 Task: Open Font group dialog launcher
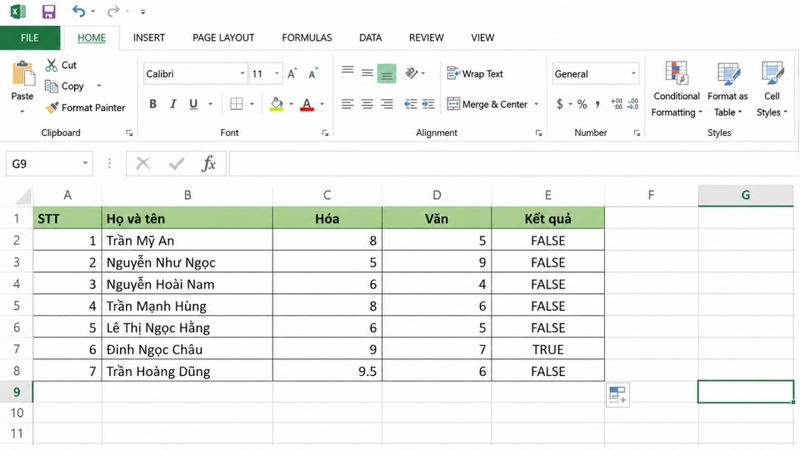click(325, 133)
